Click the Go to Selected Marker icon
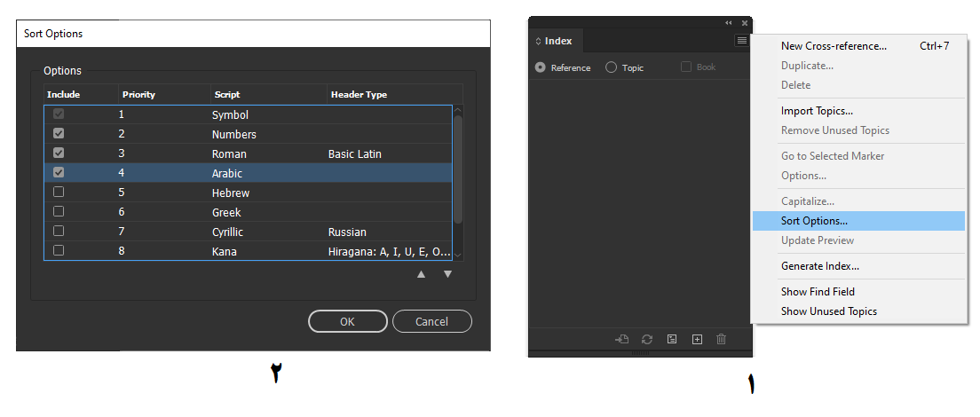Image resolution: width=980 pixels, height=417 pixels. pos(622,339)
